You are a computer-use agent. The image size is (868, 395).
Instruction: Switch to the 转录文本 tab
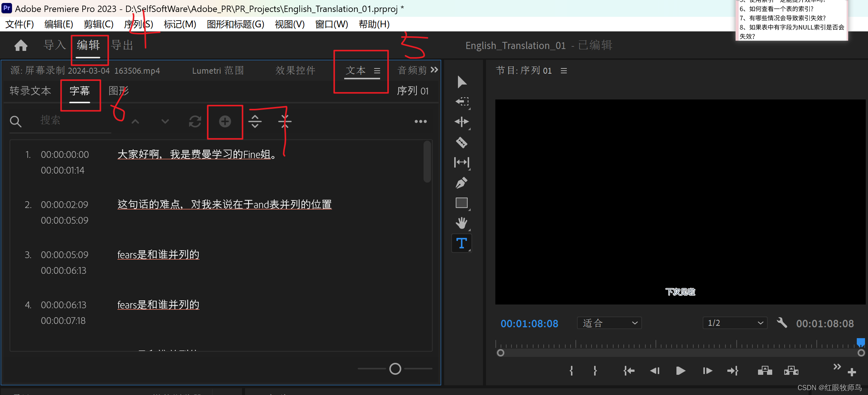pos(30,91)
